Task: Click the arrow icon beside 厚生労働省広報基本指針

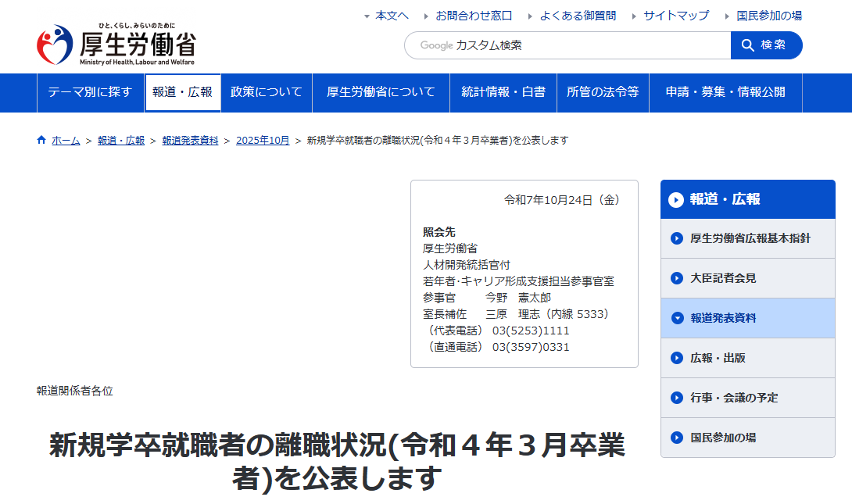Action: (676, 238)
